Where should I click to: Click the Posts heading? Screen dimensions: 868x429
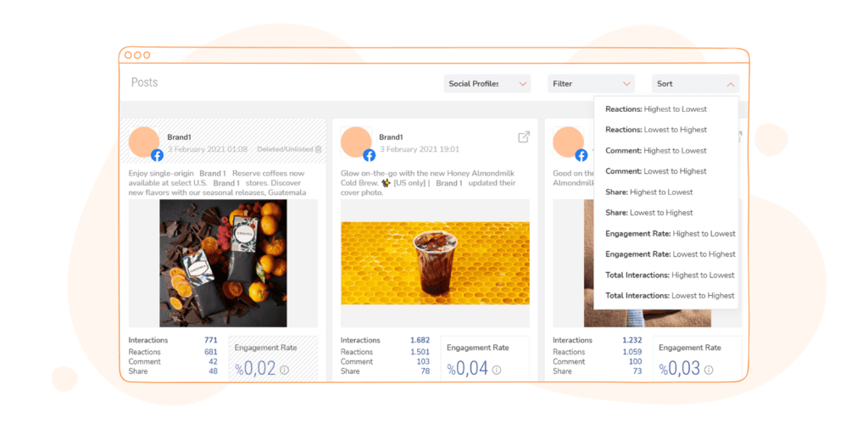coord(144,82)
